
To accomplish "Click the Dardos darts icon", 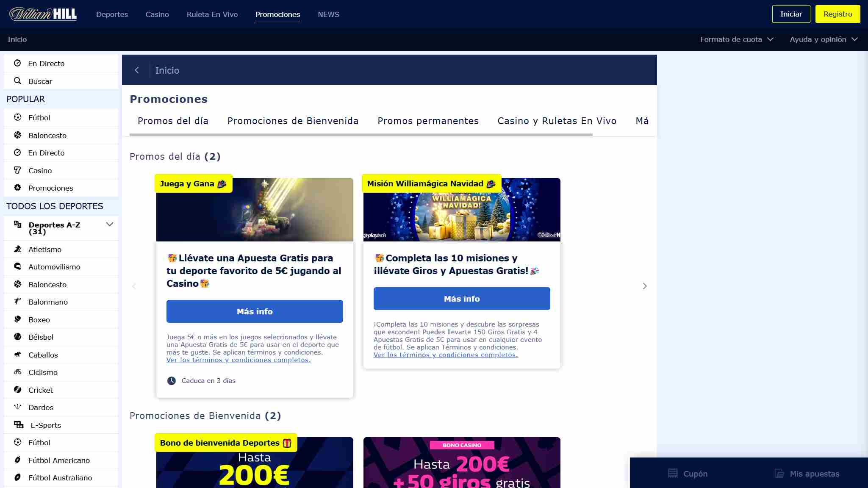I will (17, 407).
